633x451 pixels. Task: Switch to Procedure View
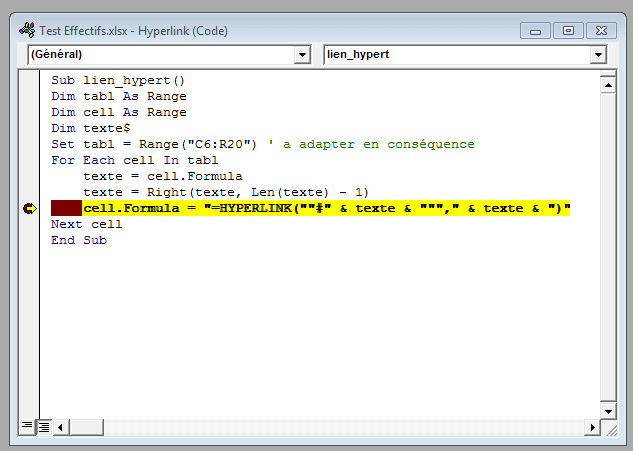(27, 426)
